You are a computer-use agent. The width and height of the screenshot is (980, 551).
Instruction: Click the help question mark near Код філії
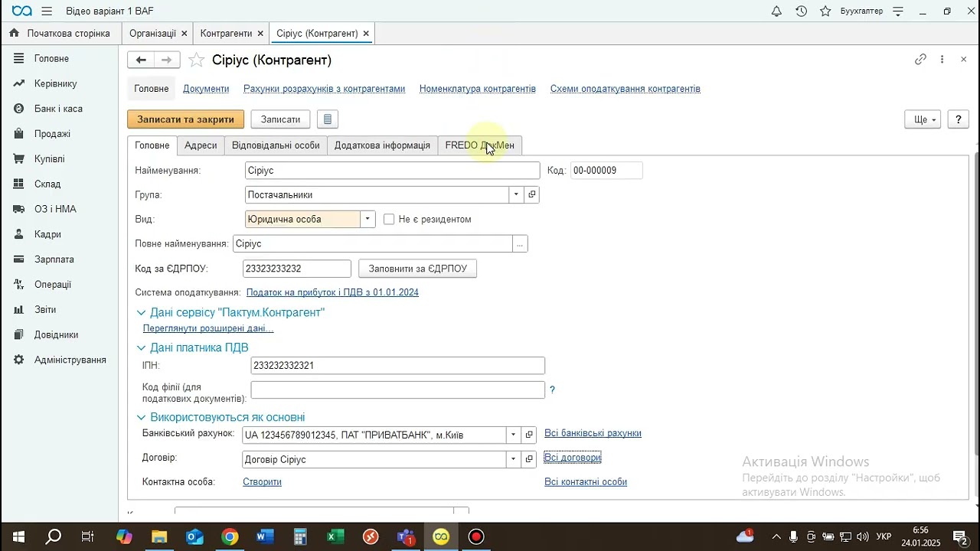[552, 390]
